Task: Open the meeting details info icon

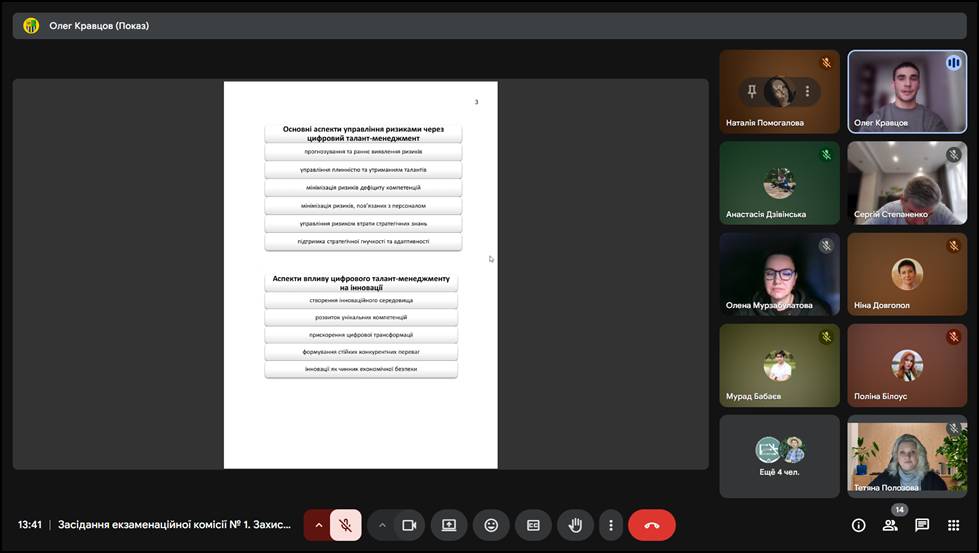Action: (858, 525)
